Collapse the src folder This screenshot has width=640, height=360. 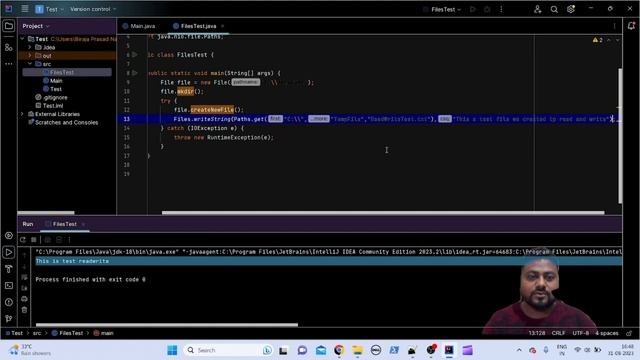(30, 64)
